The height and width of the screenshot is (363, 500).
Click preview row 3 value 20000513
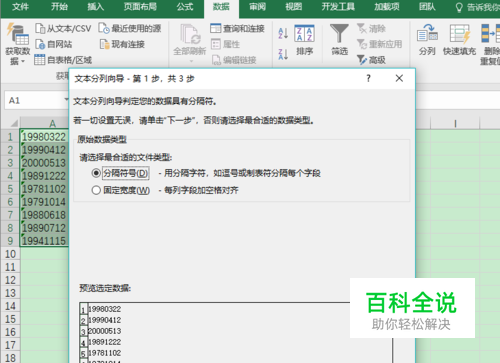tap(104, 331)
